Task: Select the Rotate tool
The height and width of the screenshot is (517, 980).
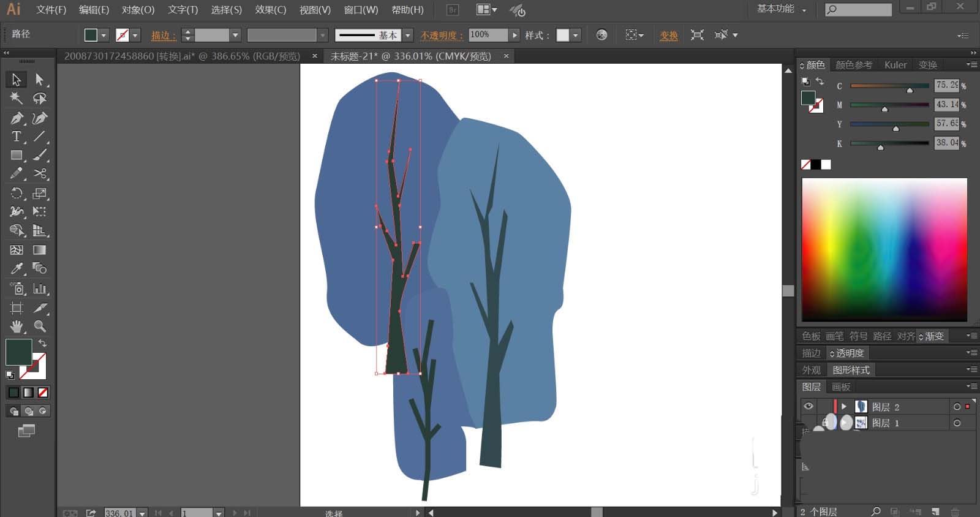Action: (17, 194)
